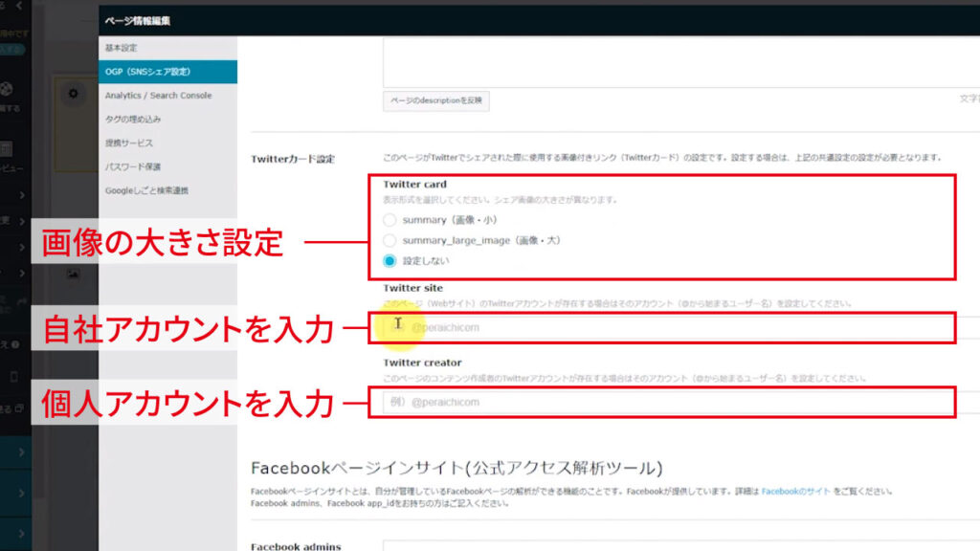The width and height of the screenshot is (980, 551).
Task: Click the Twitterカード設定 section label
Action: coord(293,160)
